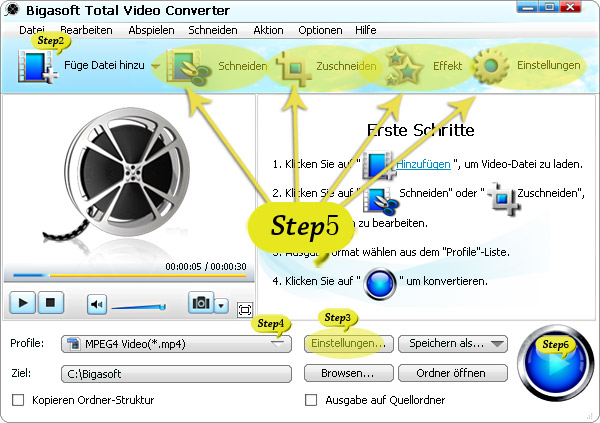Click the window resize grip corner
This screenshot has width=600, height=423.
coord(592,416)
